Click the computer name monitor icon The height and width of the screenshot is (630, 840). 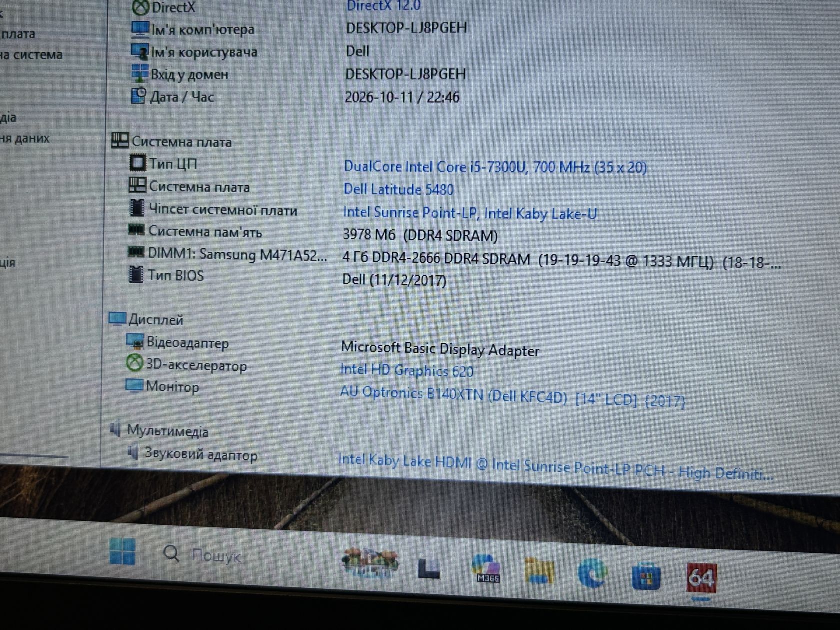140,29
